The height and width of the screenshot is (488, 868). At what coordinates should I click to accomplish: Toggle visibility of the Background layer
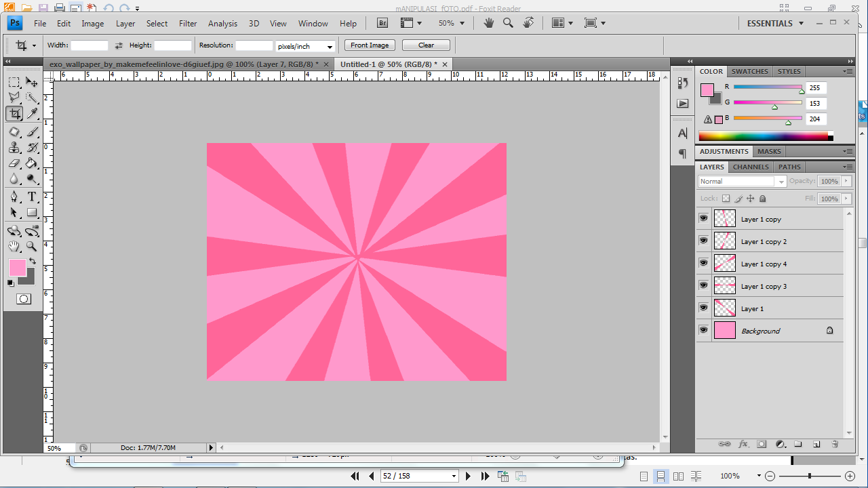click(703, 330)
